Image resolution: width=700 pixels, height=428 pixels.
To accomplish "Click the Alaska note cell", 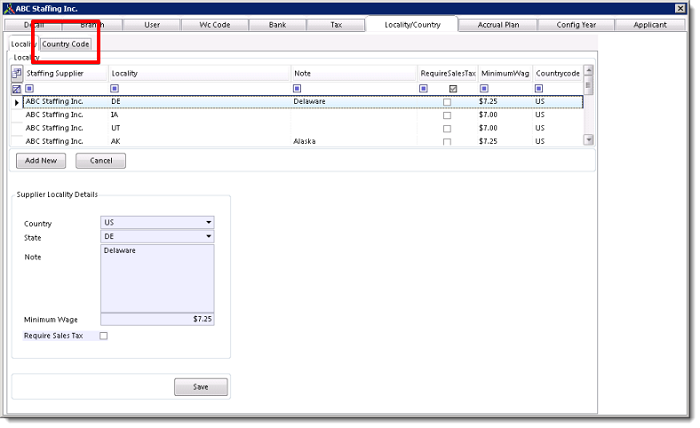I will click(354, 141).
